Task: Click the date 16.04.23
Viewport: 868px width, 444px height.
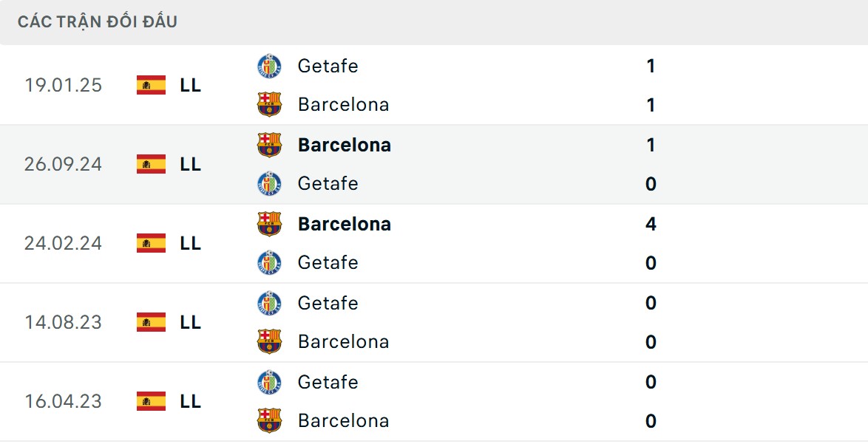Action: [64, 401]
